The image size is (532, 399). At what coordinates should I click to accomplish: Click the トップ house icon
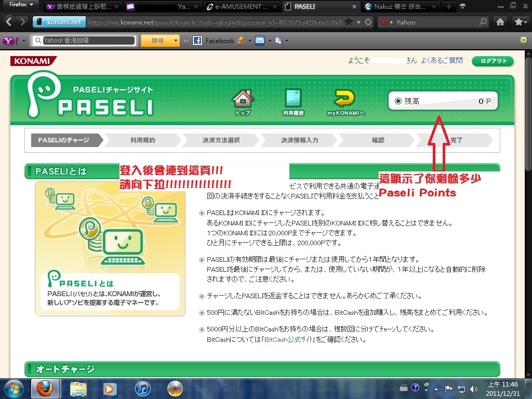pos(242,99)
